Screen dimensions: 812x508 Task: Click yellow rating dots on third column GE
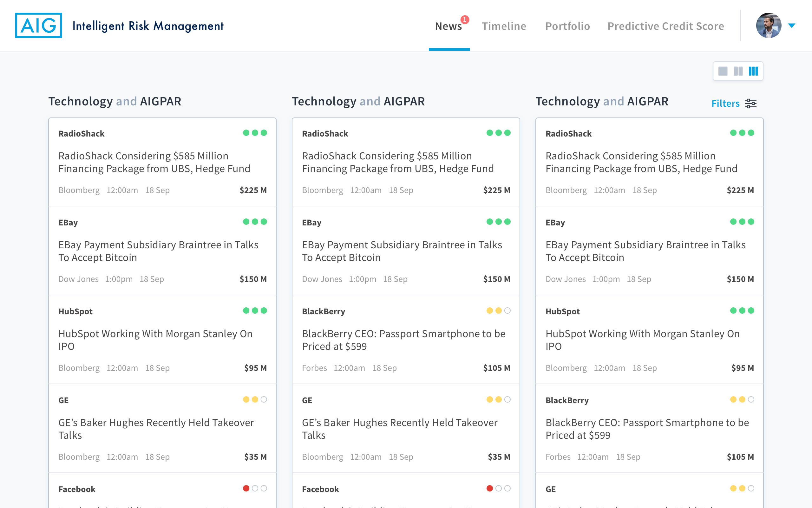(742, 488)
